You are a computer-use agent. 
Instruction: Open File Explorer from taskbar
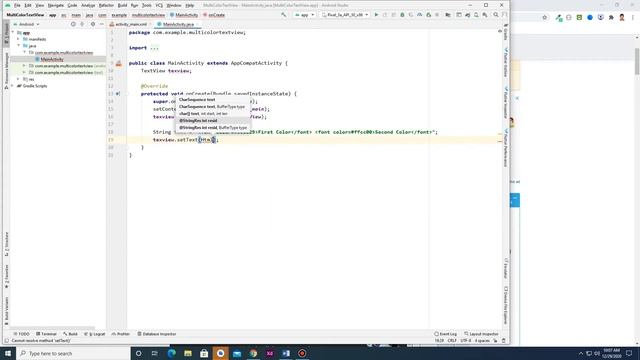tap(188, 353)
